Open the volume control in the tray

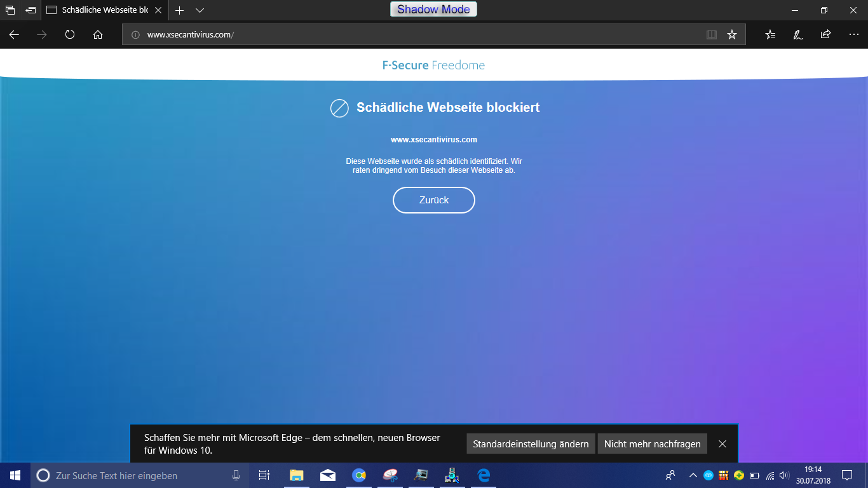[784, 475]
